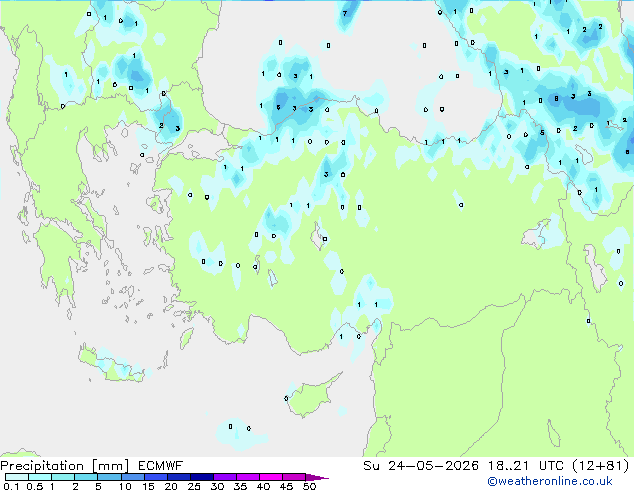Viewport: 634px width, 490px height.
Task: Select the 2–5 mm legend color swatch
Action: pyautogui.click(x=86, y=477)
